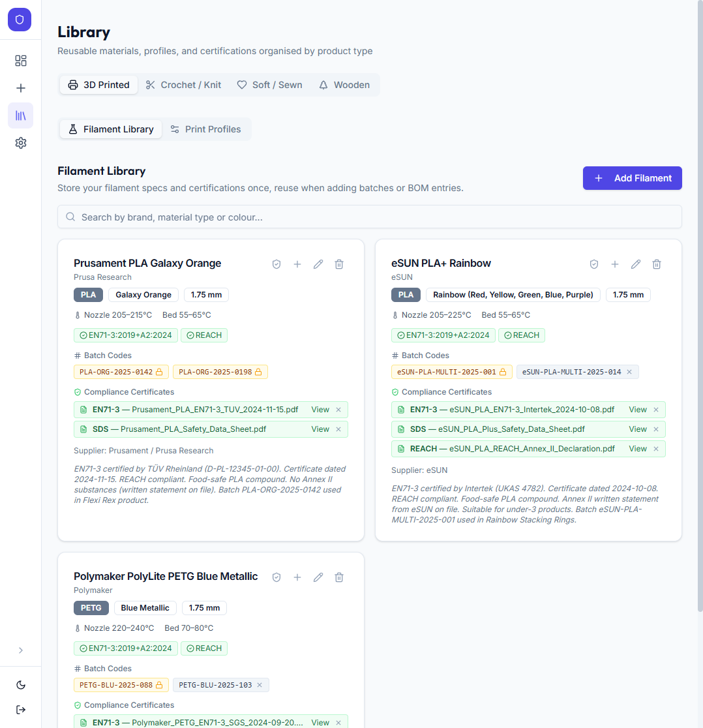
Task: Edit the eSUN PLA+ Rainbow filament
Action: click(636, 264)
